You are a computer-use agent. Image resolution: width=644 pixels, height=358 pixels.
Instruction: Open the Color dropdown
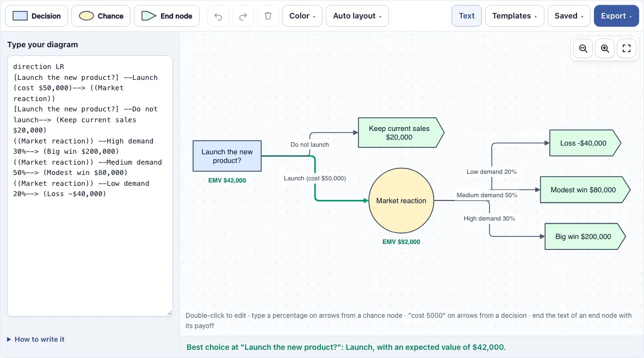(302, 16)
